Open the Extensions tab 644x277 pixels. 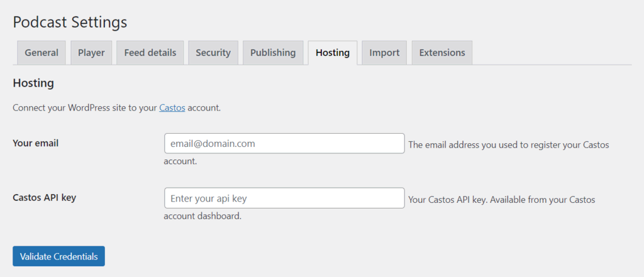click(x=442, y=53)
